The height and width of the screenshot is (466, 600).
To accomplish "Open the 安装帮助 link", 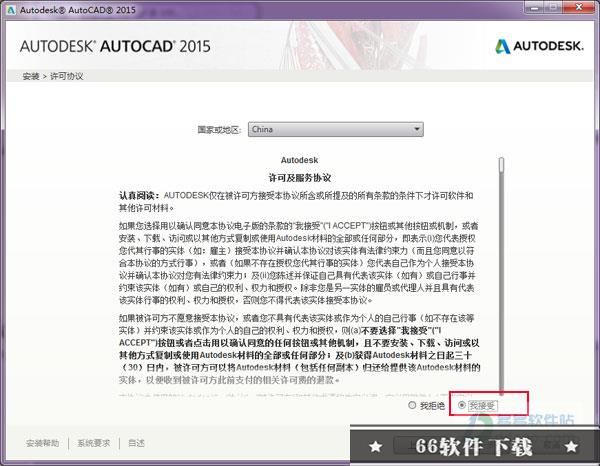I will pyautogui.click(x=42, y=443).
